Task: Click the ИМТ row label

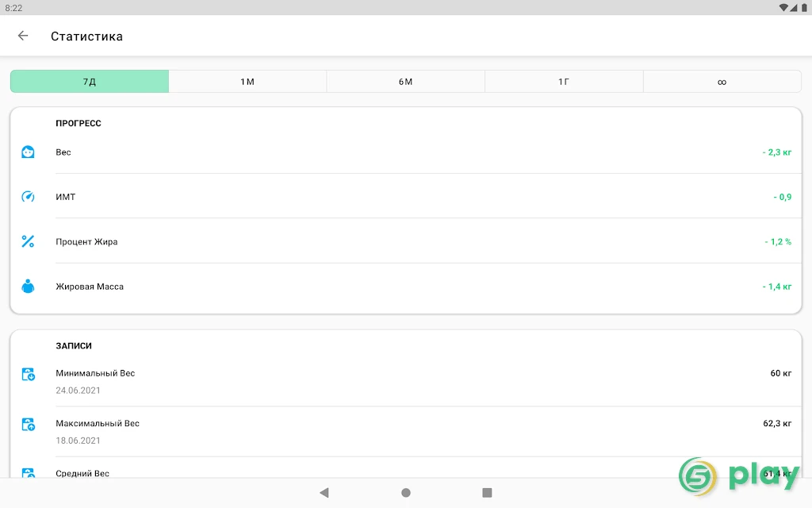Action: click(x=65, y=197)
